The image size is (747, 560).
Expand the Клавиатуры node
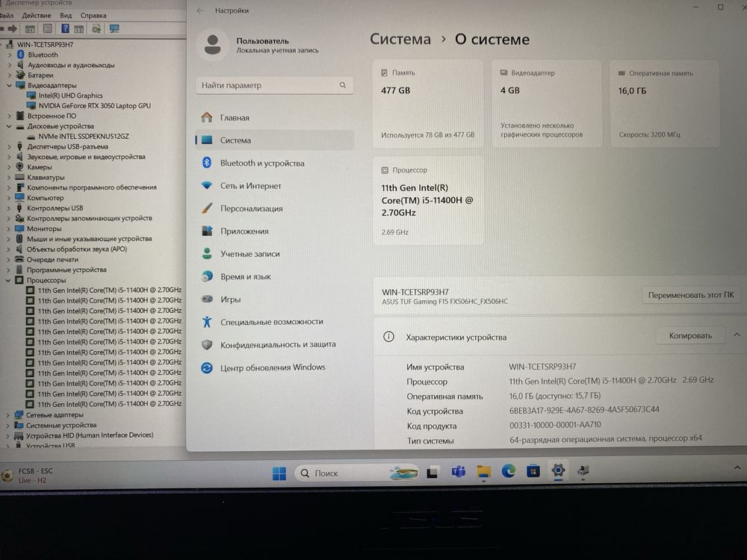point(9,177)
